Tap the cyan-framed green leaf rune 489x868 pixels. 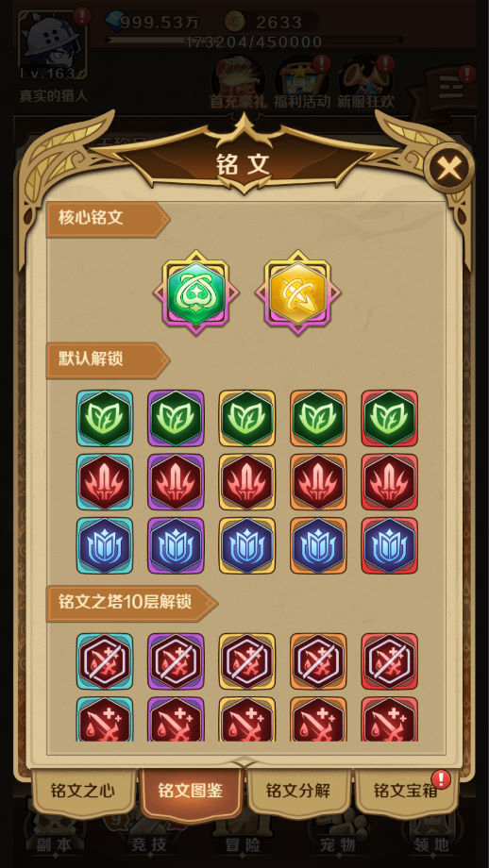pos(105,418)
